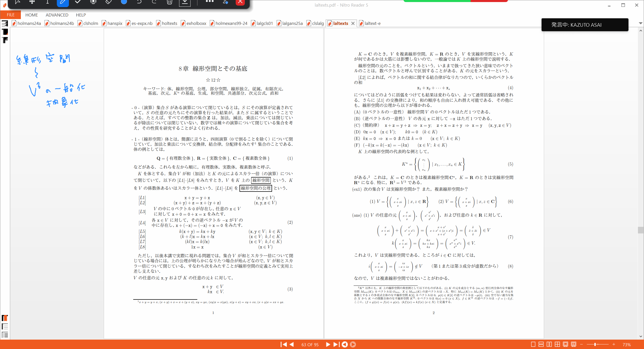
Task: Click the trash clear-annotations icon
Action: (170, 2)
